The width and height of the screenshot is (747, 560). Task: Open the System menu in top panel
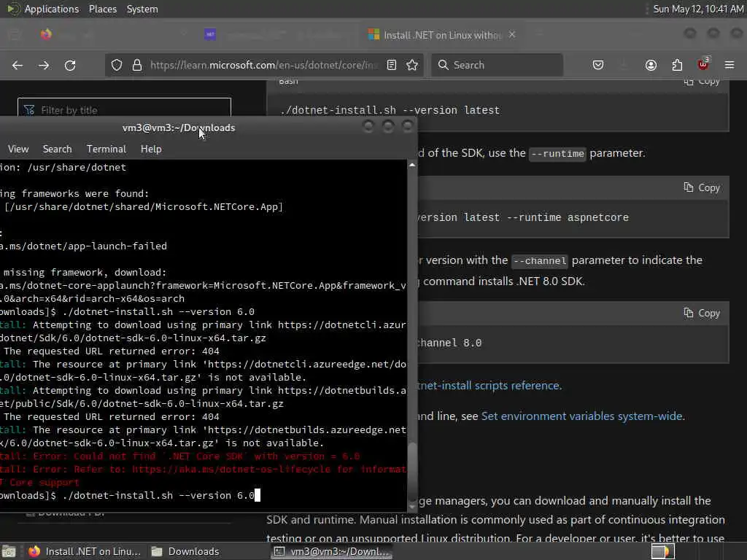pyautogui.click(x=142, y=9)
